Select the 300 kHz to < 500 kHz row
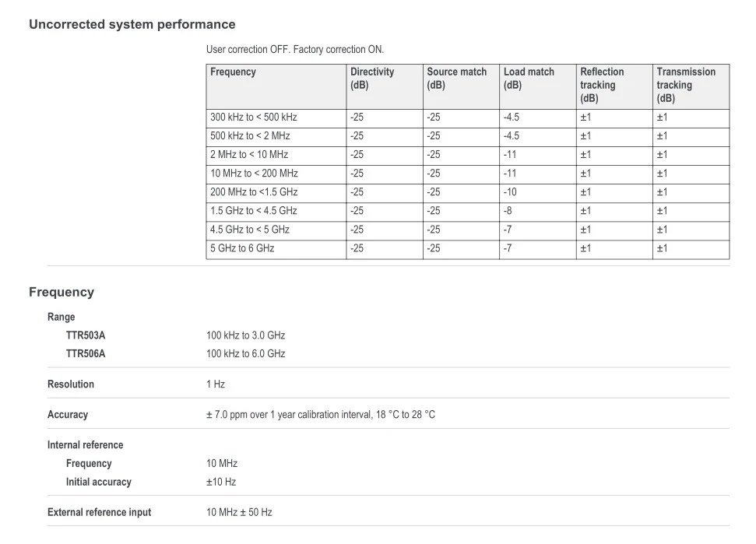This screenshot has width=756, height=544. pos(468,118)
